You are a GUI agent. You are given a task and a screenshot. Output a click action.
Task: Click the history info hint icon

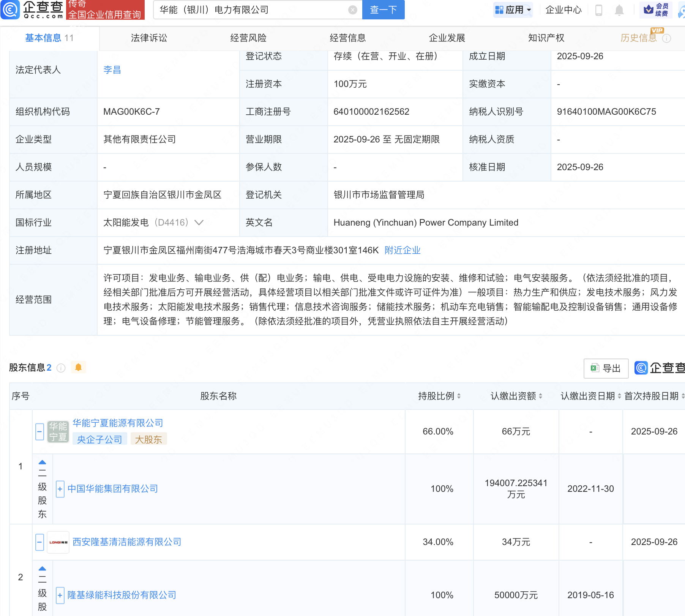tap(666, 38)
